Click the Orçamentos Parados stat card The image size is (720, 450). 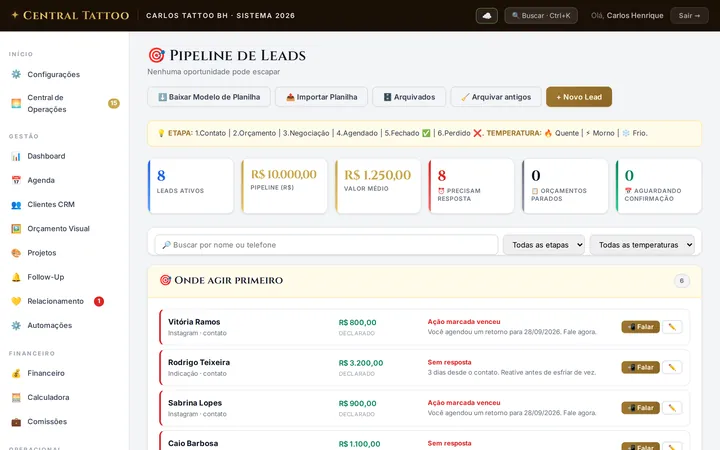click(x=565, y=186)
